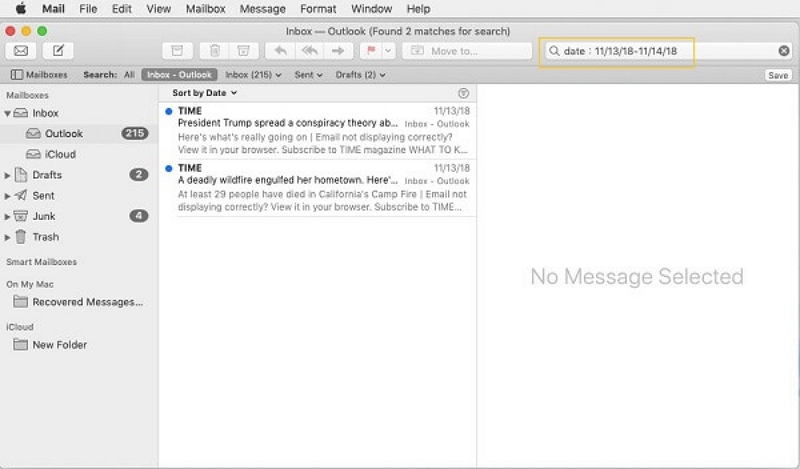Viewport: 800px width, 469px height.
Task: Toggle the Mailboxes sidebar button
Action: pos(39,75)
